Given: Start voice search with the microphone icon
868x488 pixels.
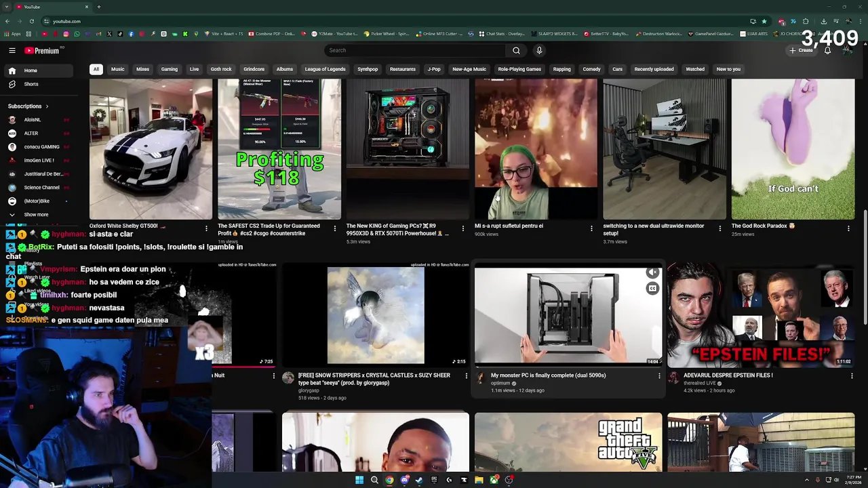Looking at the screenshot, I should coord(539,50).
